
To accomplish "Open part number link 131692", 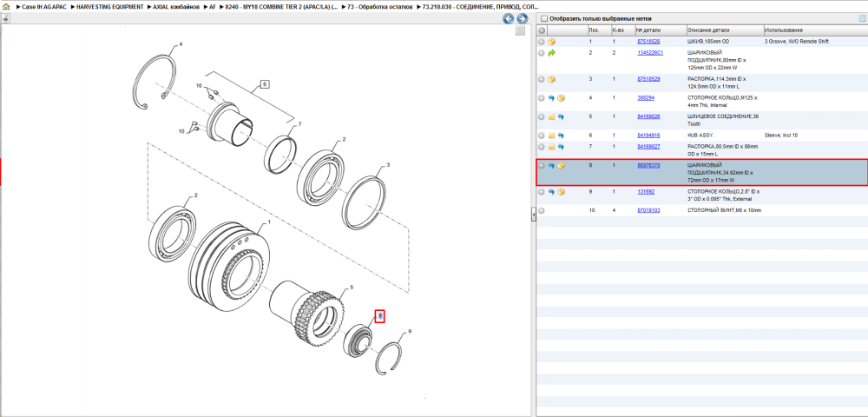I will coord(646,192).
